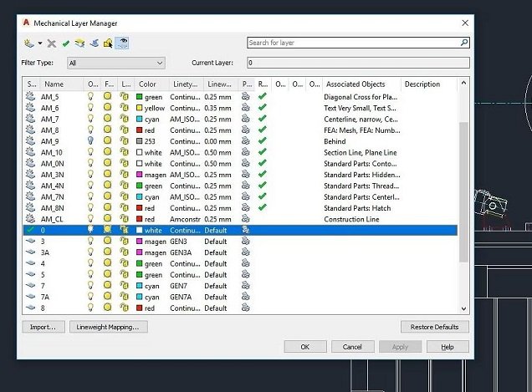Click the 0.35 mm lineweight for AM_6
This screenshot has height=392, width=532.
[x=217, y=108]
